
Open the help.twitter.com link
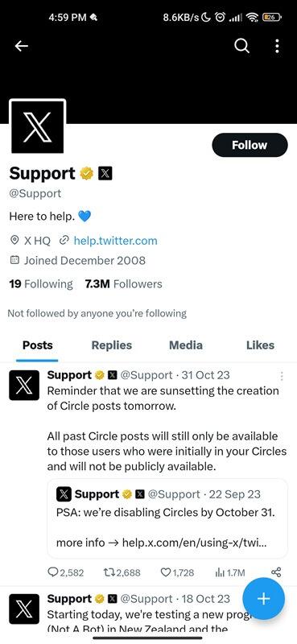coord(115,240)
